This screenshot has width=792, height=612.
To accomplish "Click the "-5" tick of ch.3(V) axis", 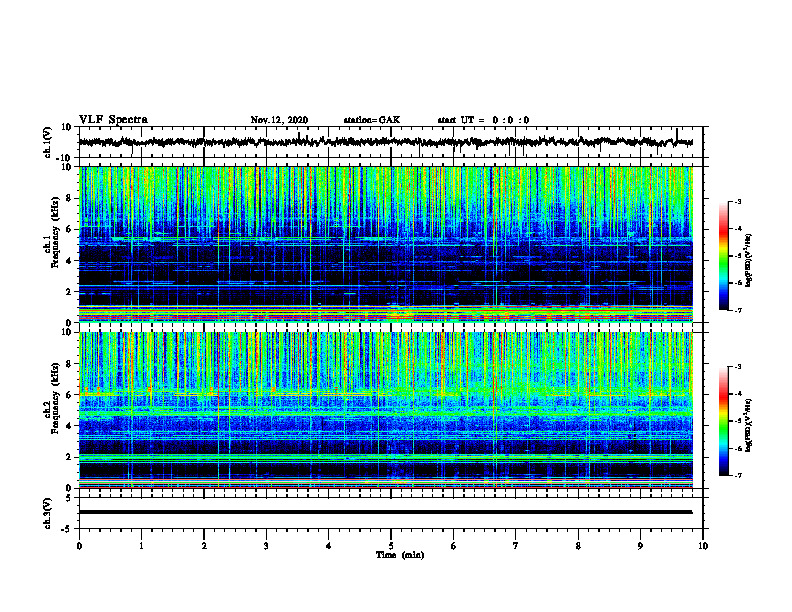I will tap(68, 529).
